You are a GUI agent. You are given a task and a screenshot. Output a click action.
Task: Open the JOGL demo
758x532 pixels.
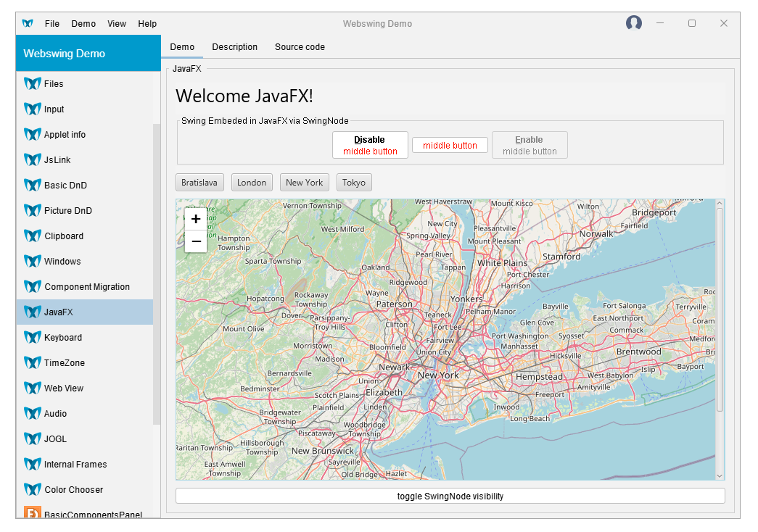[x=85, y=439]
